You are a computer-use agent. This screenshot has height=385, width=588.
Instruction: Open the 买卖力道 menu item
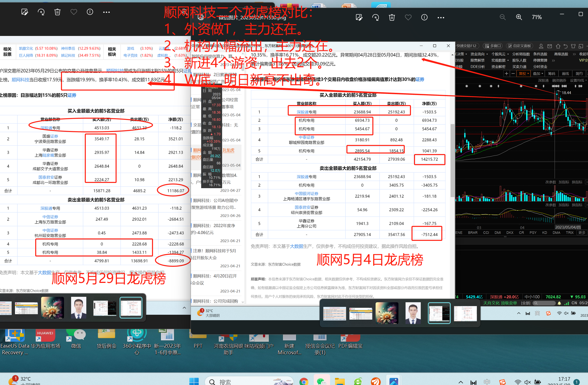tap(519, 66)
